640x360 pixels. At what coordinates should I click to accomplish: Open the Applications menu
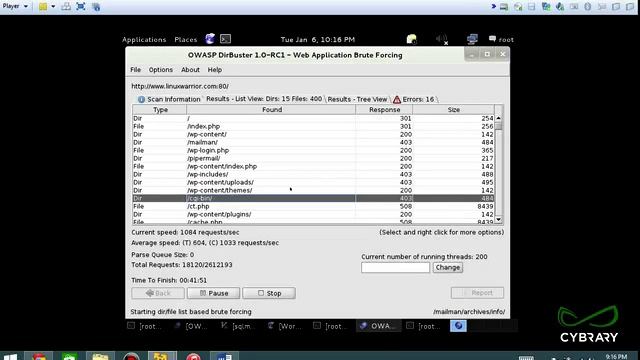tap(144, 40)
